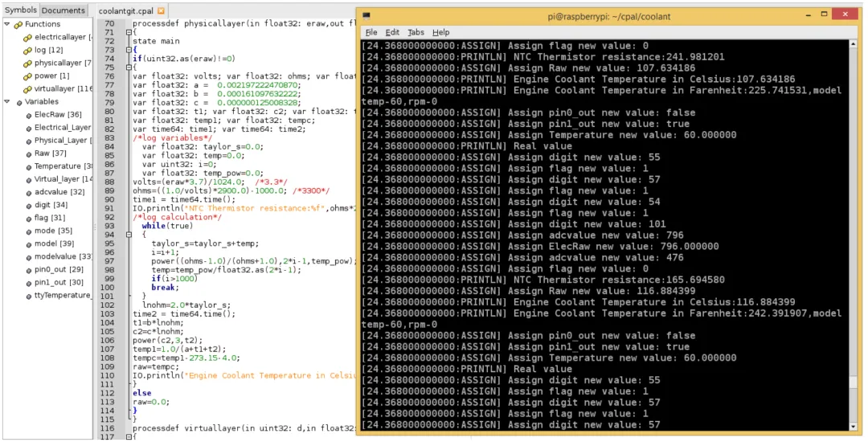Open the Tabs menu in terminal
The width and height of the screenshot is (868, 442).
416,32
